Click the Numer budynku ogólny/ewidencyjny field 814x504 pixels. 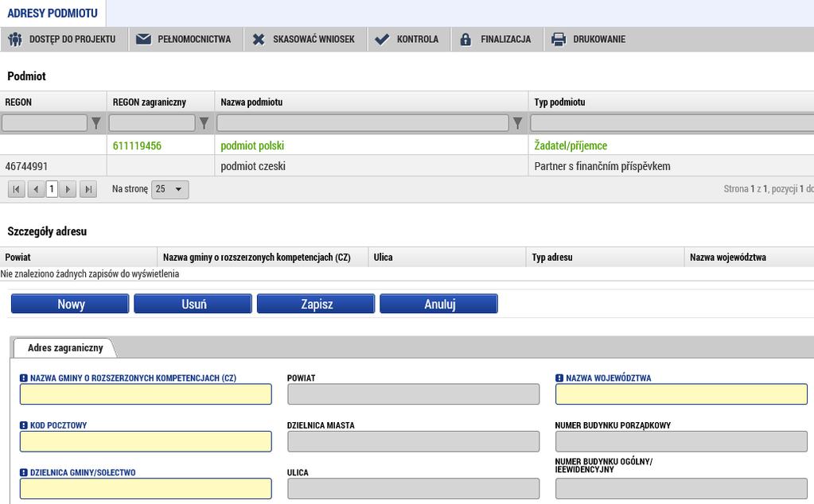[682, 488]
